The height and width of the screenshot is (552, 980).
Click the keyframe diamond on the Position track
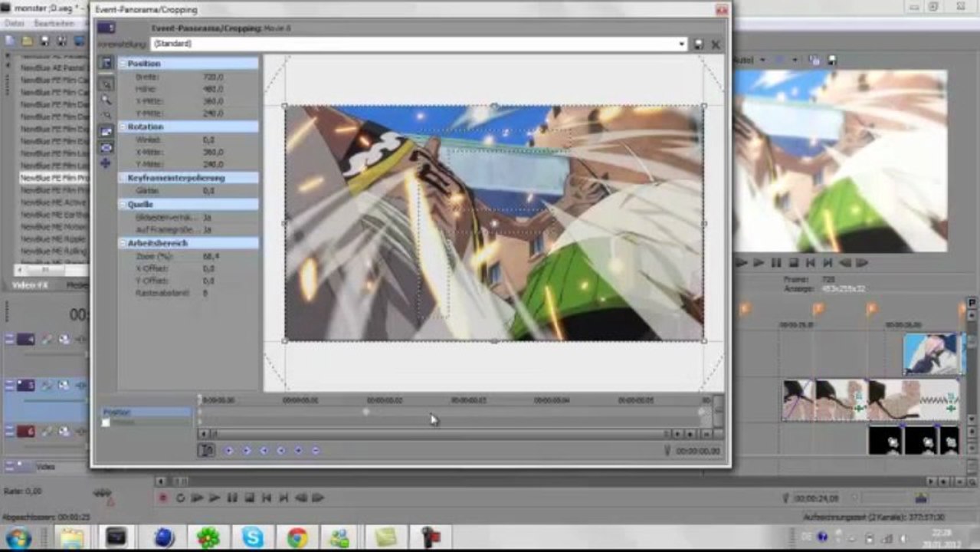click(365, 412)
